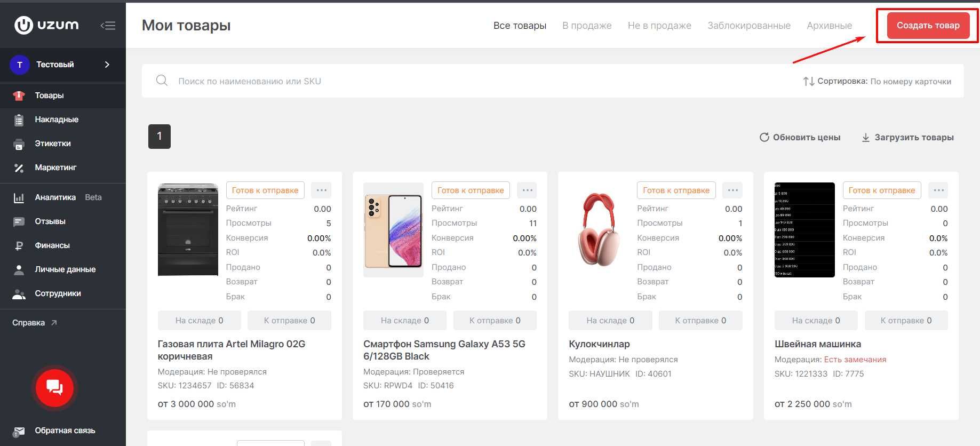Click the Отзывы chat icon
Screen dimensions: 980x446
click(19, 222)
